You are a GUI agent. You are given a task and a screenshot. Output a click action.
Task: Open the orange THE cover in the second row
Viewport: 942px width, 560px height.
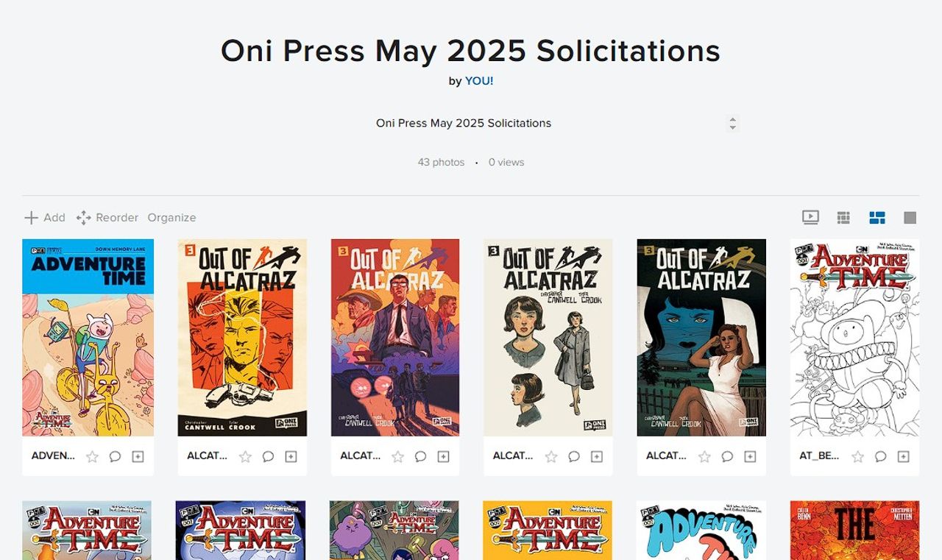pyautogui.click(x=854, y=531)
